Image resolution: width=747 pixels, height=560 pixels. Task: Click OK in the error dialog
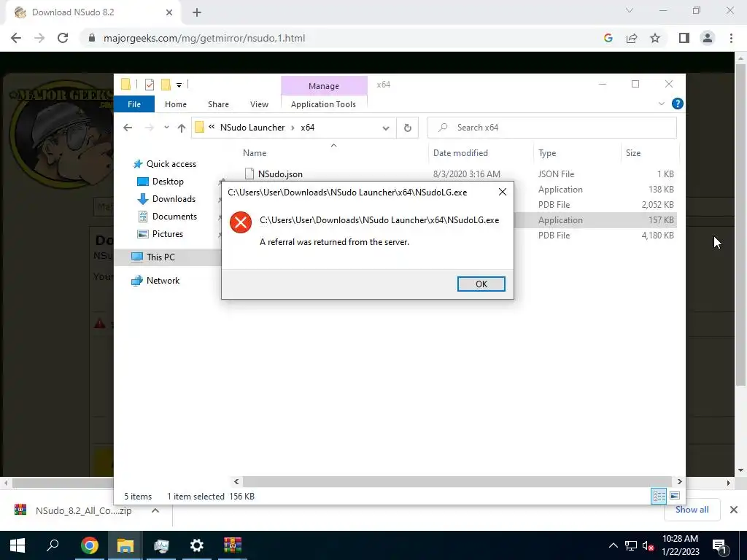pos(481,284)
